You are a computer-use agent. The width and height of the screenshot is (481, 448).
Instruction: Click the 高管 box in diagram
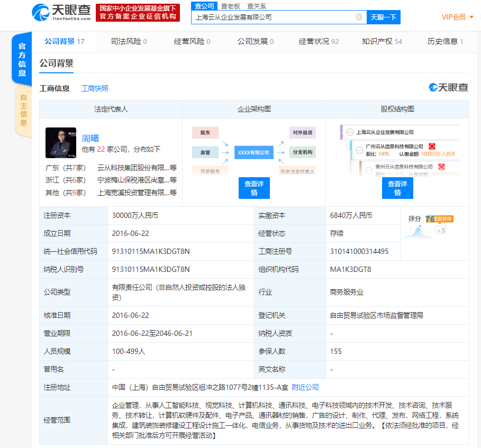205,152
